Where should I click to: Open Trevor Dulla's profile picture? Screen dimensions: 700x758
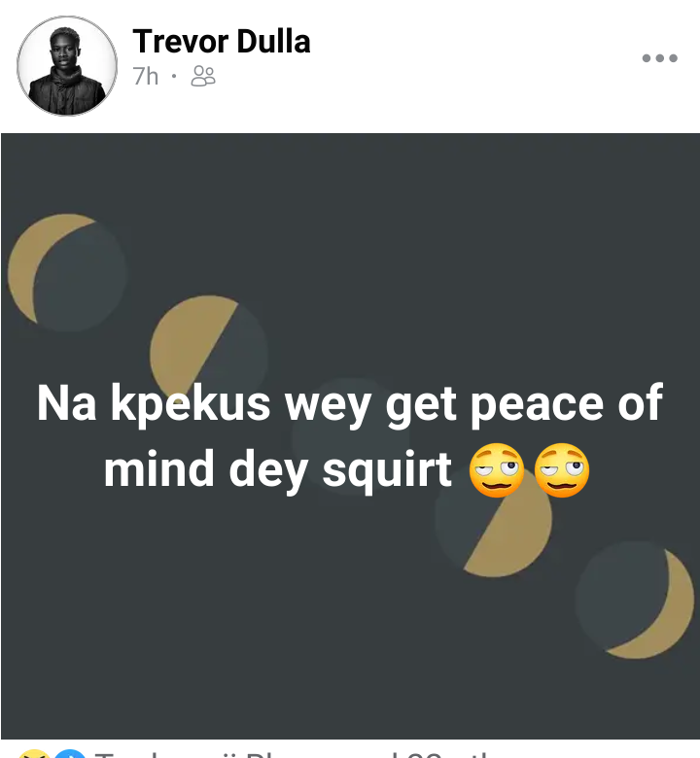(67, 66)
